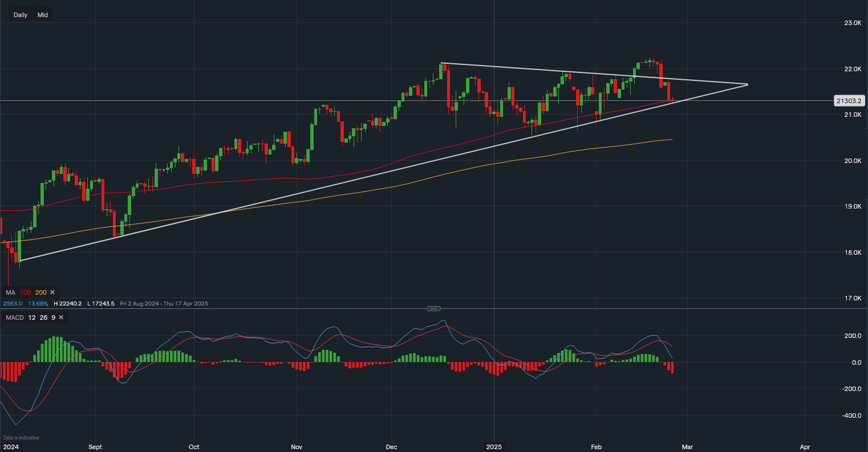Image resolution: width=868 pixels, height=452 pixels.
Task: Click the MACD signal period value 9
Action: click(52, 317)
